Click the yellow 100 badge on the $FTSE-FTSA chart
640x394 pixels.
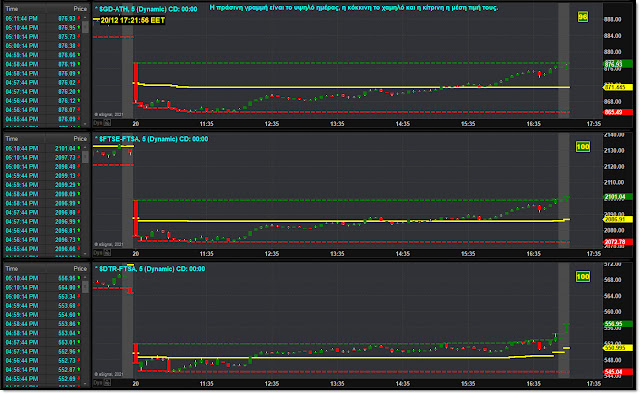pos(582,147)
